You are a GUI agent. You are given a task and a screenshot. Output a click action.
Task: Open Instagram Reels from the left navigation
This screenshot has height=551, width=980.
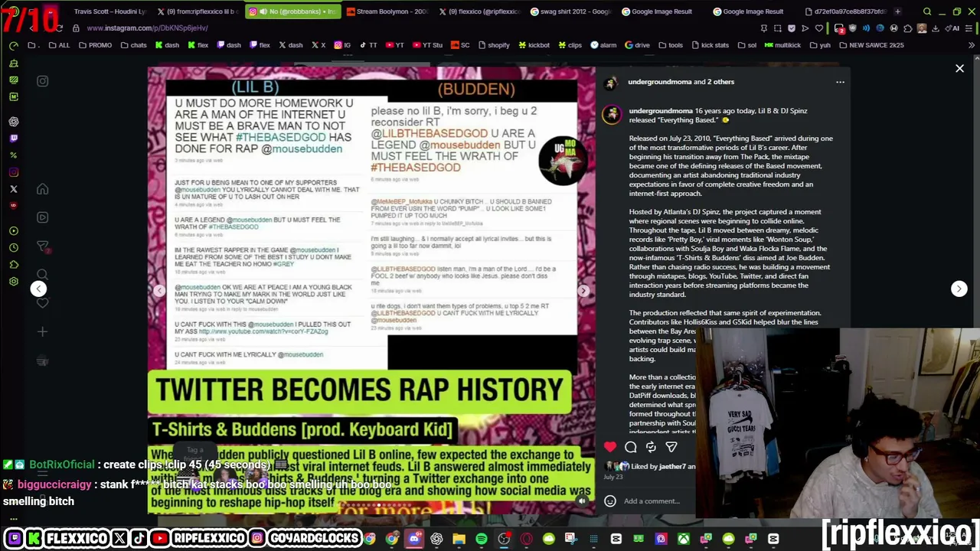click(43, 217)
